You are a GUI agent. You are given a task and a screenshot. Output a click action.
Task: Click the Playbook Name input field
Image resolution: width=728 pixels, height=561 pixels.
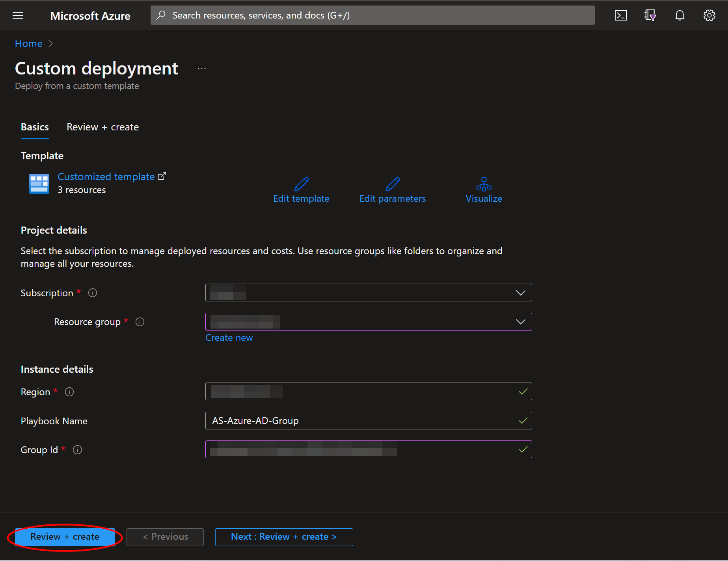(x=369, y=421)
